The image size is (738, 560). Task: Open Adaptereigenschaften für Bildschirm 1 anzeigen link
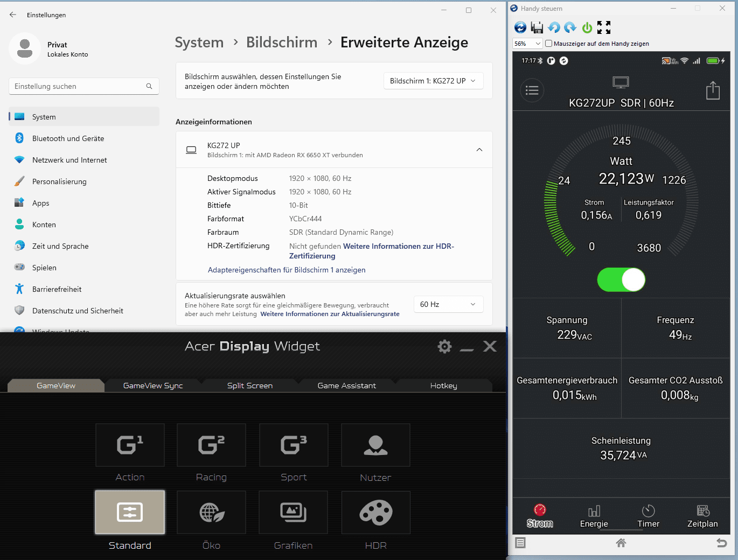pyautogui.click(x=287, y=270)
